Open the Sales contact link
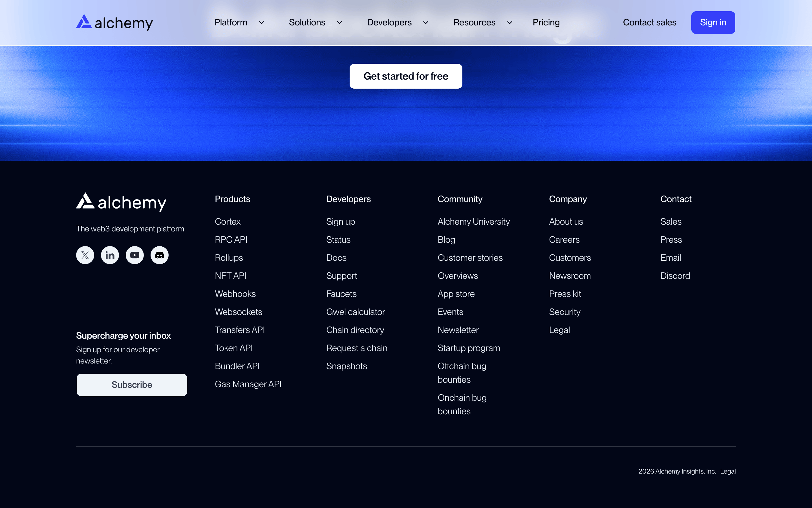The image size is (812, 508). click(x=671, y=222)
